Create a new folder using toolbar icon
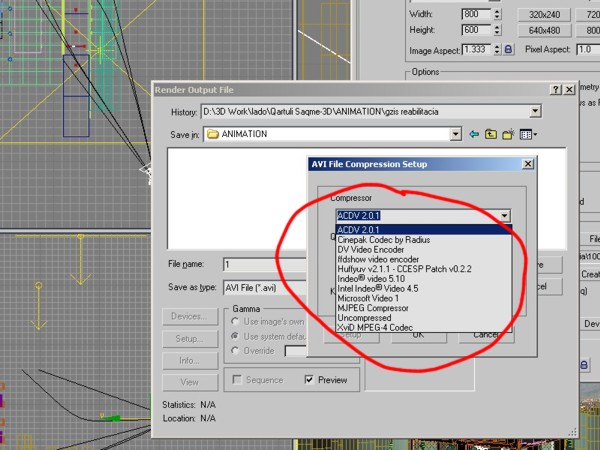The height and width of the screenshot is (450, 600). point(508,134)
